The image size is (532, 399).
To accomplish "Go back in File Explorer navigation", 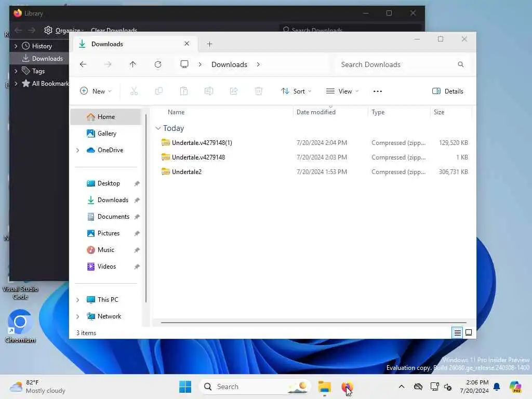I will [83, 64].
